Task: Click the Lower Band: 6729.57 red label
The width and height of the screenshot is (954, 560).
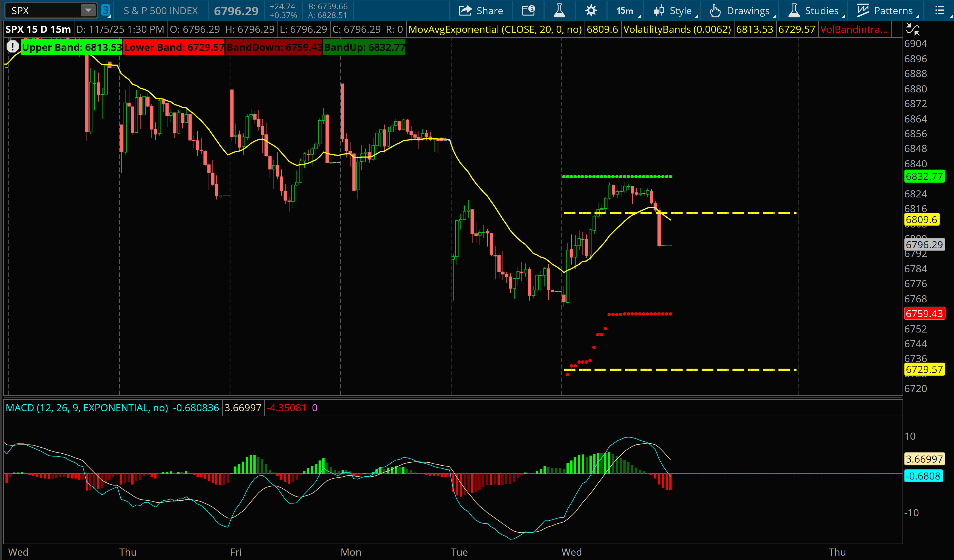Action: point(174,47)
